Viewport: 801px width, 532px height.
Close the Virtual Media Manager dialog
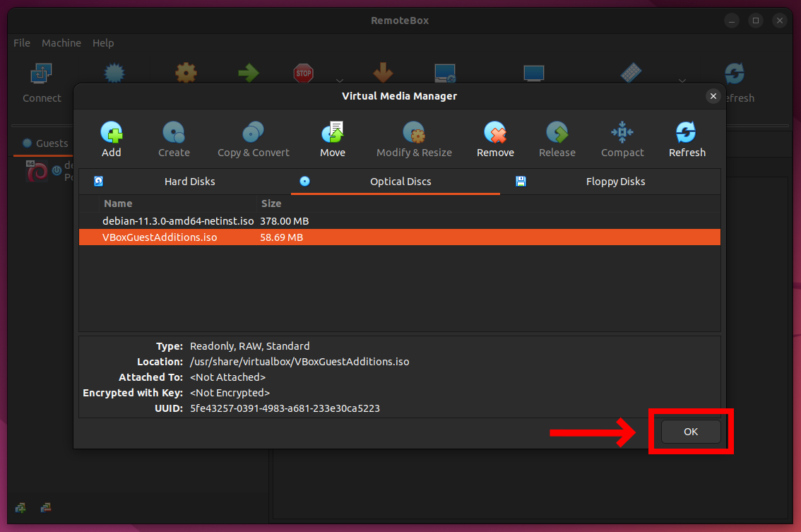(x=713, y=96)
